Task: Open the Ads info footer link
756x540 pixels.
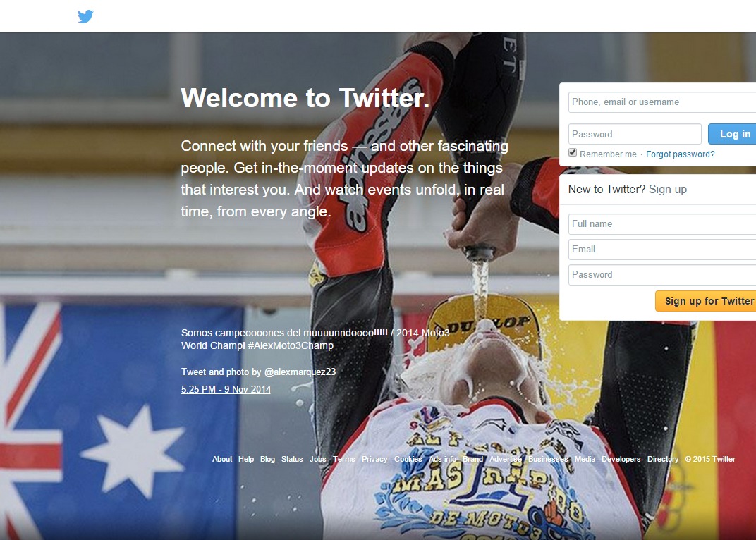Action: pos(442,459)
